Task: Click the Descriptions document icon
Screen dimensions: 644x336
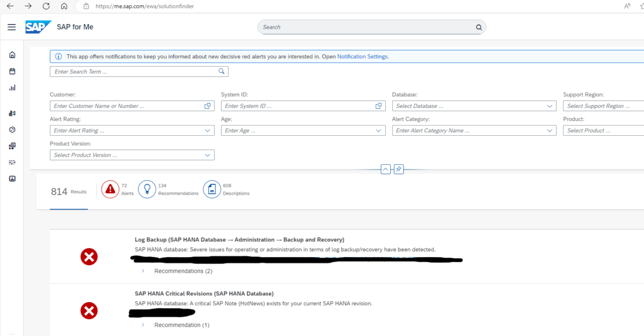Action: 212,189
